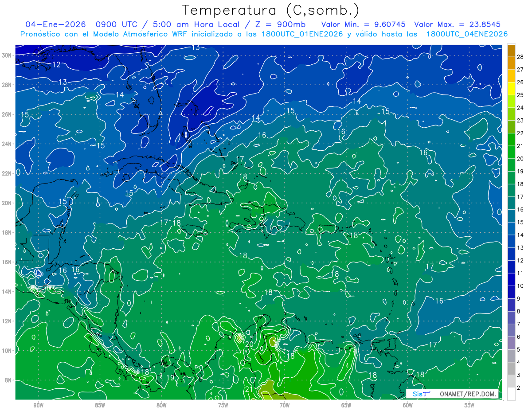Click the '3' label on the color scale
Viewport: 532px width, 411px height.
pyautogui.click(x=519, y=375)
